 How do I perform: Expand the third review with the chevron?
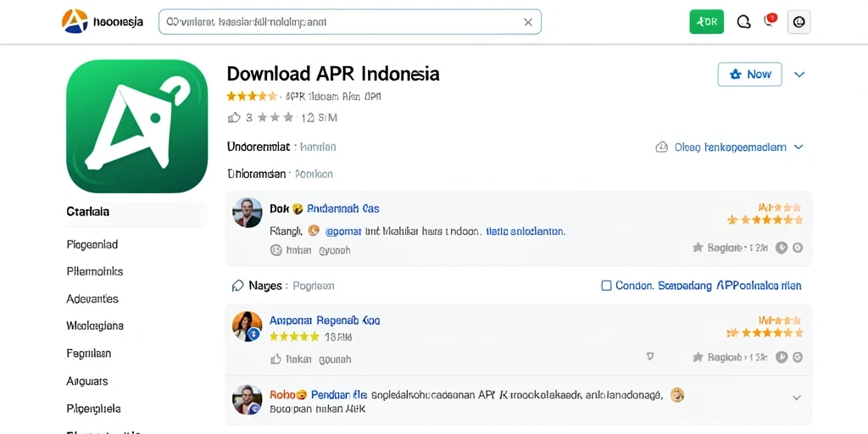click(797, 398)
